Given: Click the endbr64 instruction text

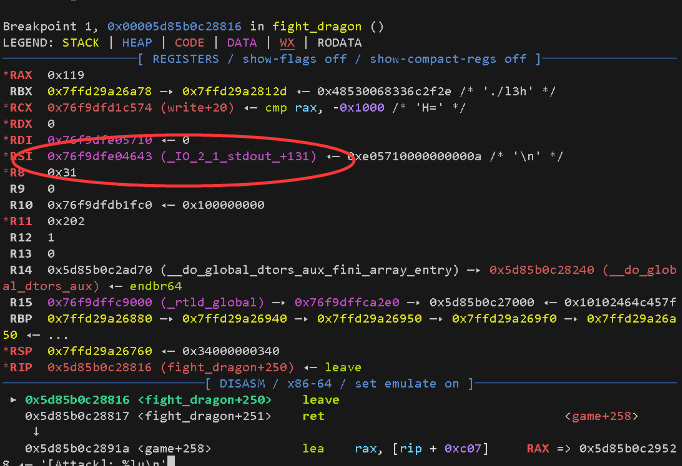Looking at the screenshot, I should pyautogui.click(x=156, y=286).
